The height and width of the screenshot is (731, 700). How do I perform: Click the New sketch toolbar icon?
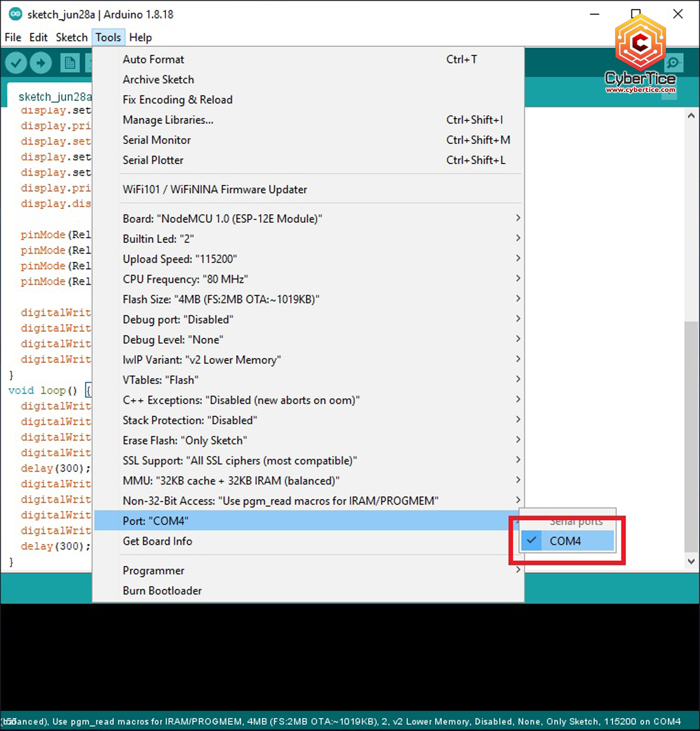point(70,63)
